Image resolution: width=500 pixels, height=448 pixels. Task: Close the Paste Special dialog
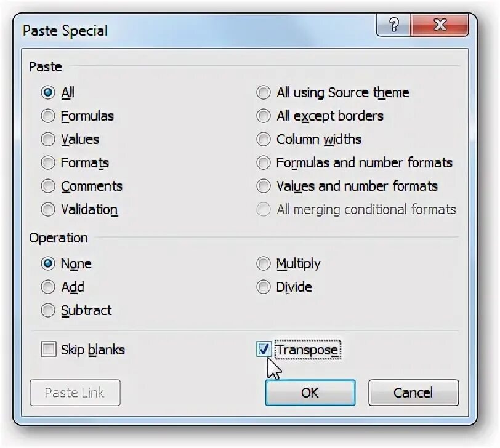[440, 26]
